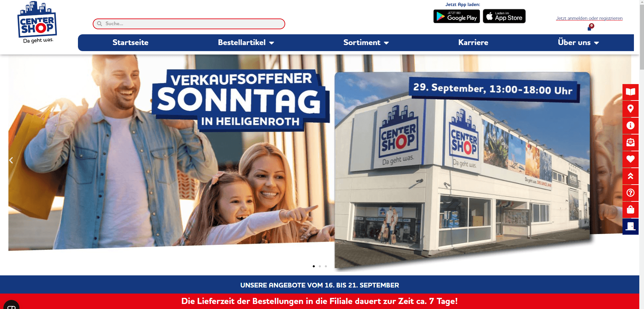The height and width of the screenshot is (309, 644).
Task: Select the first slider pagination dot
Action: (314, 266)
